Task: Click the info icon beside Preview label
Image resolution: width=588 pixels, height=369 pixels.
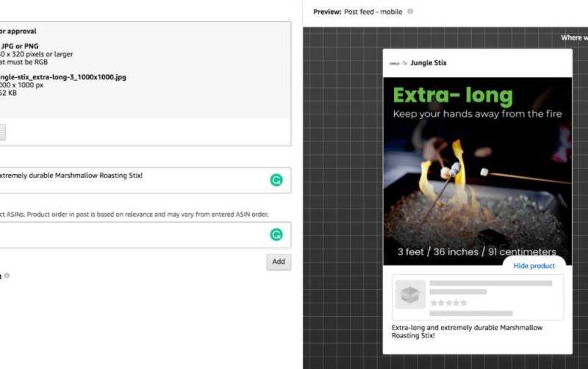Action: pos(410,12)
